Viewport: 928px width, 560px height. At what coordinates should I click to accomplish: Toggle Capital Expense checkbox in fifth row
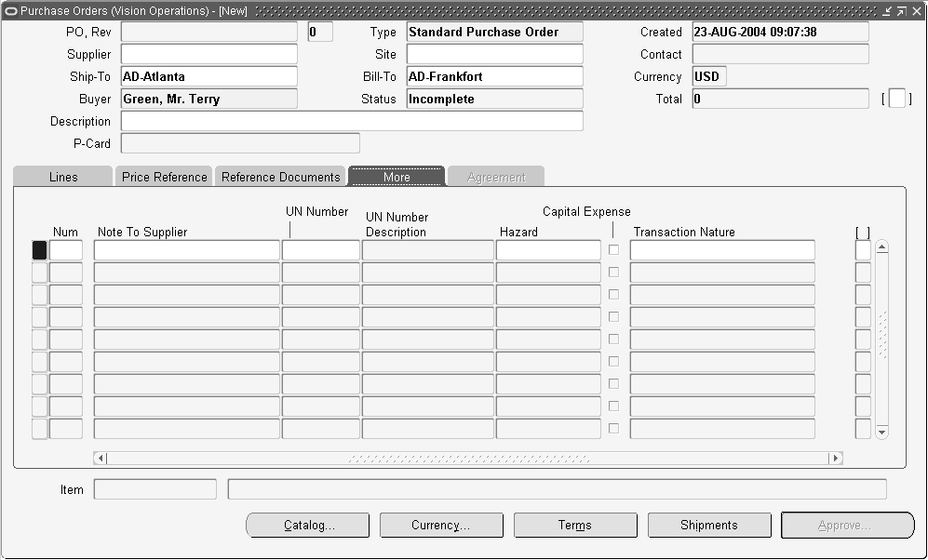tap(613, 340)
